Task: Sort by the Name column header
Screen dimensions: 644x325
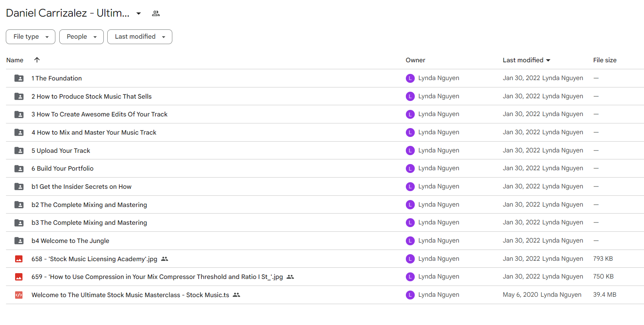Action: click(15, 60)
